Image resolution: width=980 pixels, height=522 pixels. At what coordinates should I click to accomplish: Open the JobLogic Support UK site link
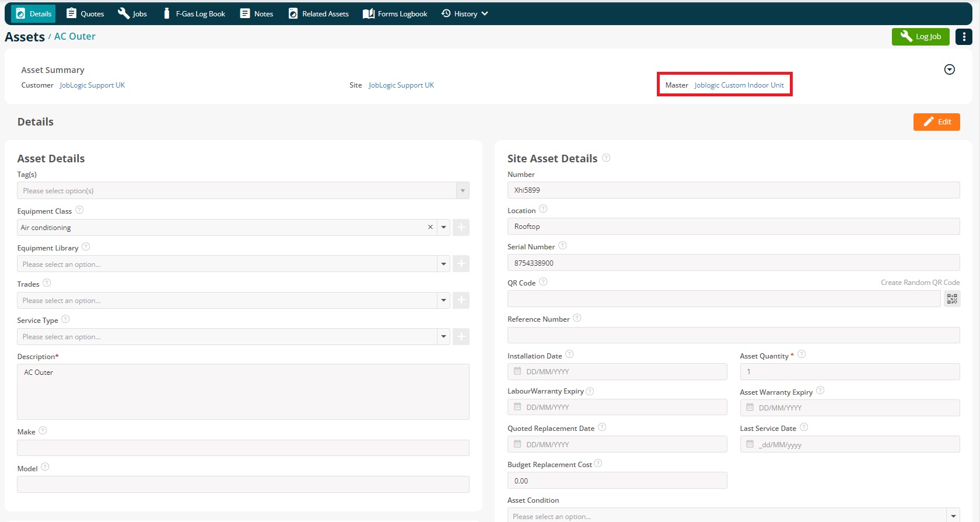click(401, 85)
